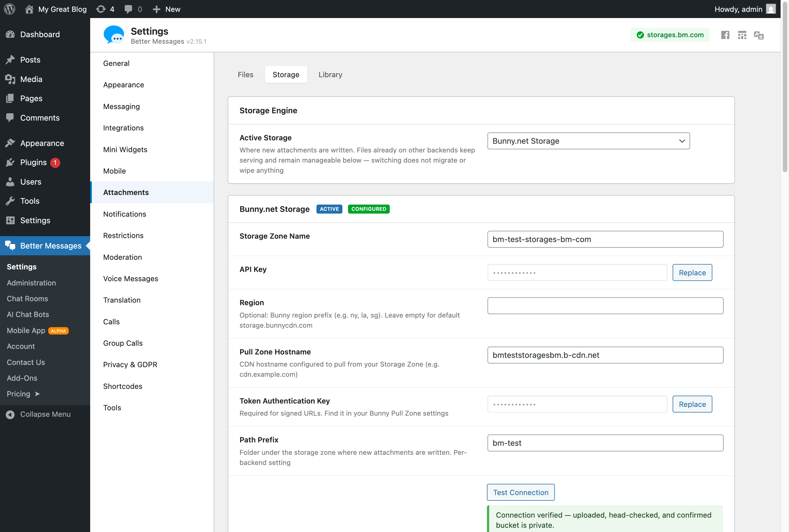This screenshot has width=789, height=532.
Task: Open AI Chat Bots page
Action: (x=28, y=314)
